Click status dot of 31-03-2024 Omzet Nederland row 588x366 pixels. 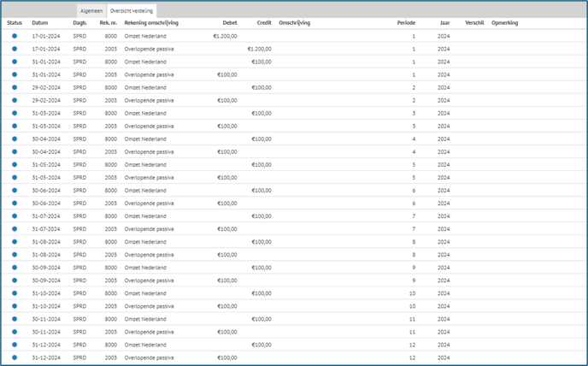pyautogui.click(x=15, y=113)
